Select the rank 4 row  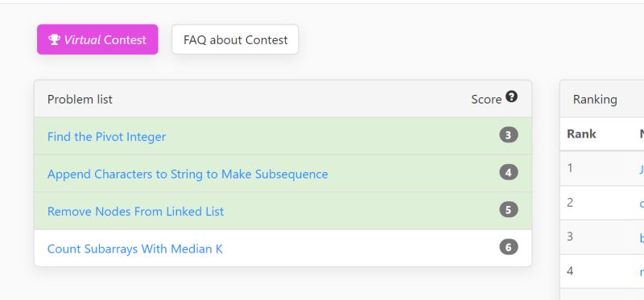pos(602,271)
